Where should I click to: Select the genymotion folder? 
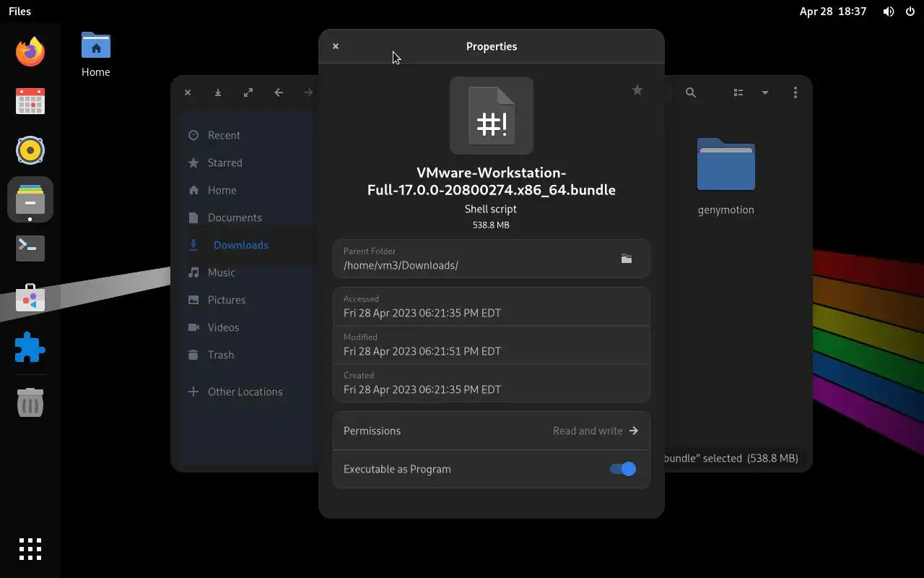(x=726, y=177)
